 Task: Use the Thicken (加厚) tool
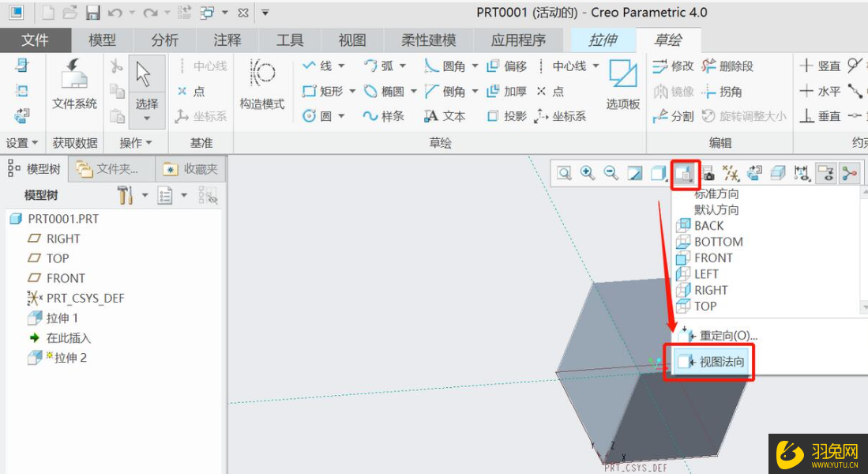click(x=506, y=92)
